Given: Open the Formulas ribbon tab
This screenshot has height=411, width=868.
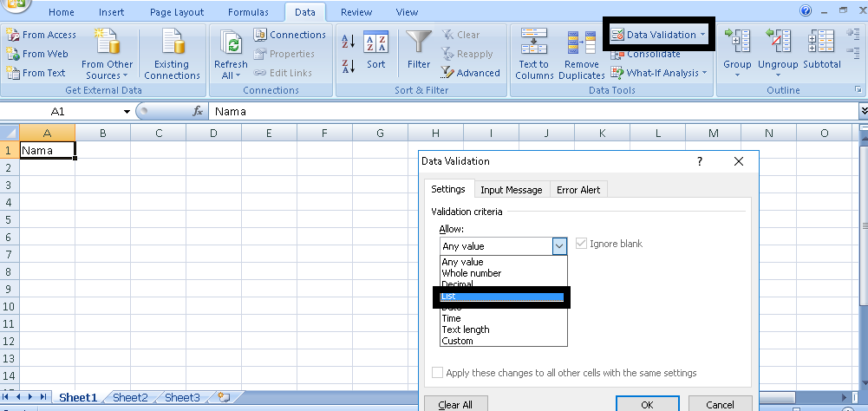Looking at the screenshot, I should [248, 12].
